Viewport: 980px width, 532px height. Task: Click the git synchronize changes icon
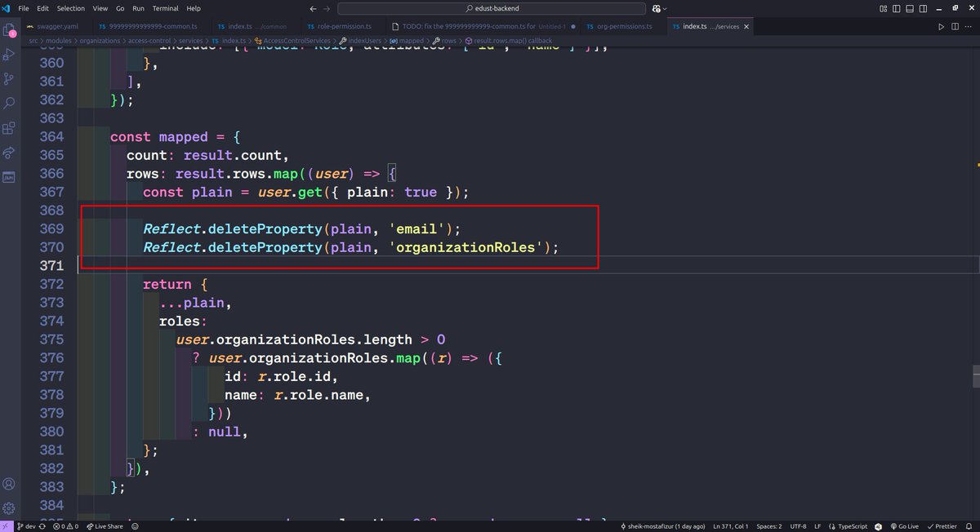coord(42,526)
